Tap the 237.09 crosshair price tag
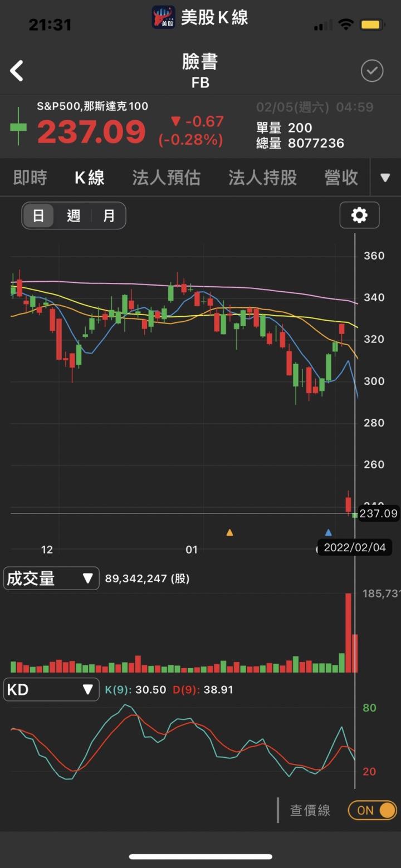 [x=379, y=513]
